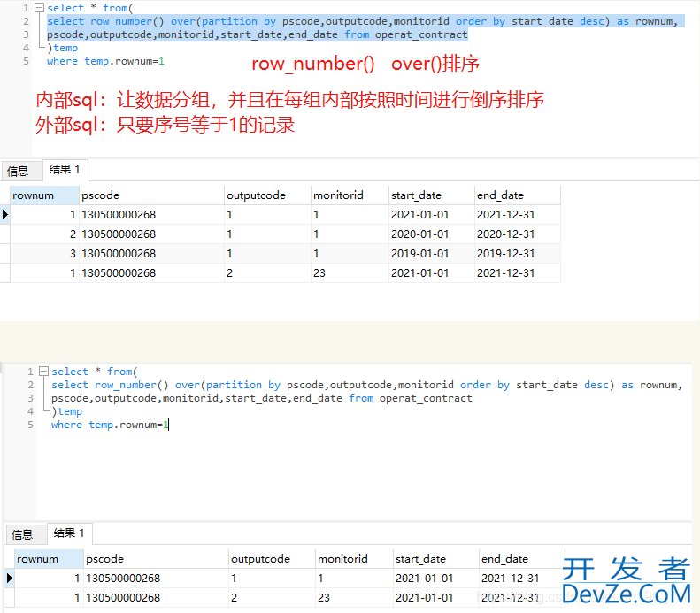Click line number 5 in lower editor gutter
The height and width of the screenshot is (613, 700).
(30, 425)
